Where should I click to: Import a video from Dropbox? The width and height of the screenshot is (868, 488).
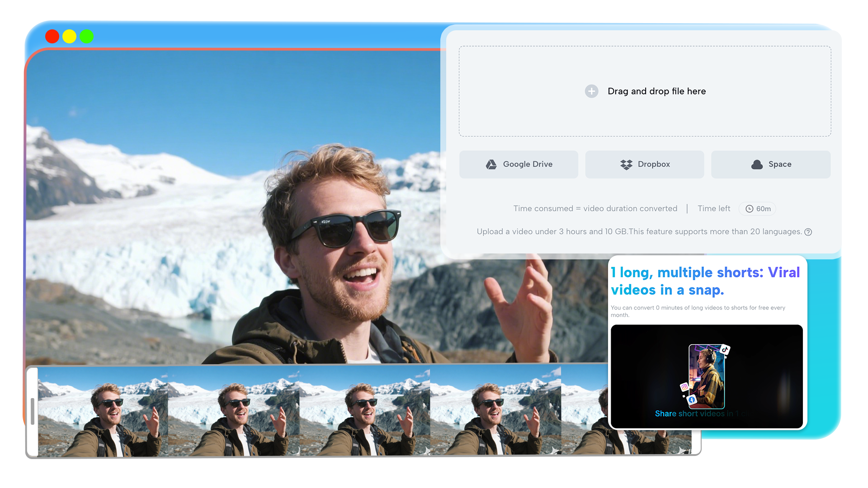pos(645,164)
